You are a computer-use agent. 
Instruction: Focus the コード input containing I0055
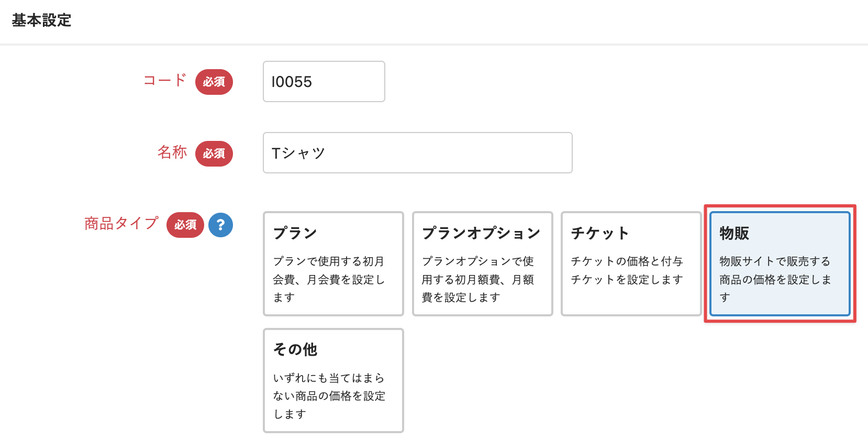point(324,82)
